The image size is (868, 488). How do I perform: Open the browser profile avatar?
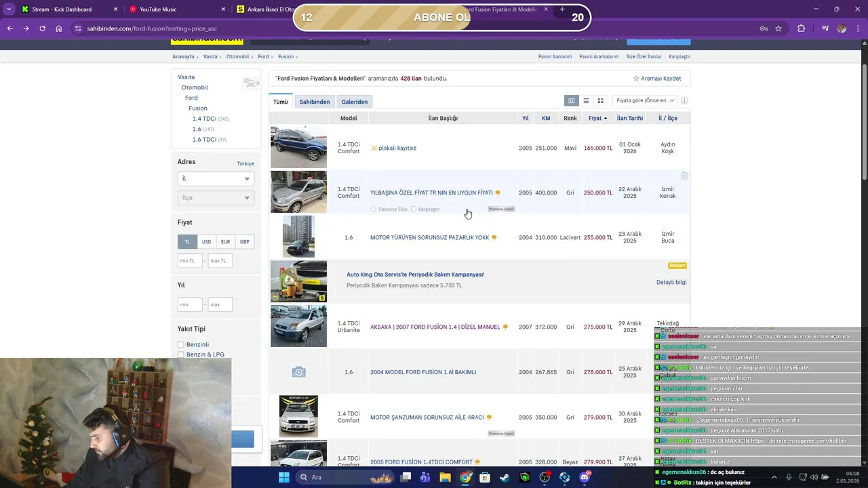tap(842, 28)
